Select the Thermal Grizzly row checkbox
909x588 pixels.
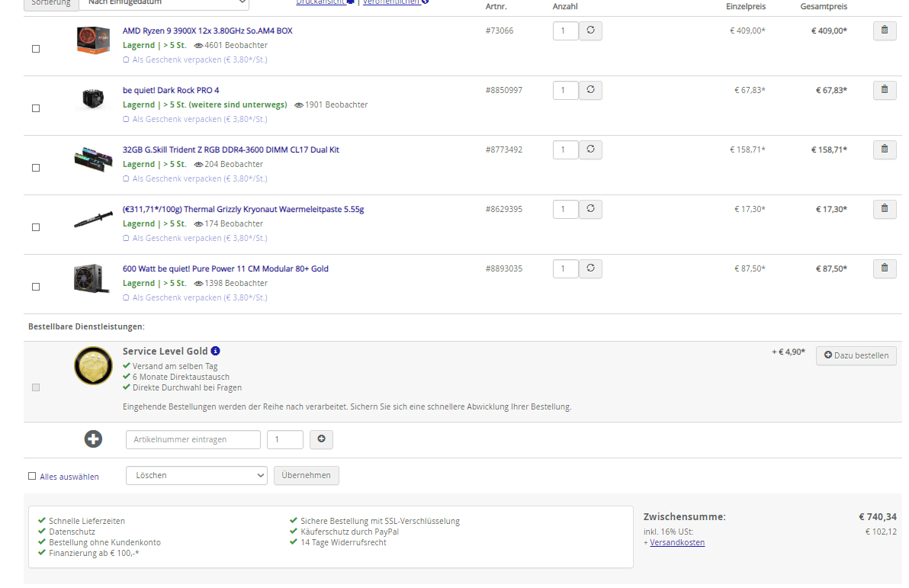pyautogui.click(x=36, y=227)
